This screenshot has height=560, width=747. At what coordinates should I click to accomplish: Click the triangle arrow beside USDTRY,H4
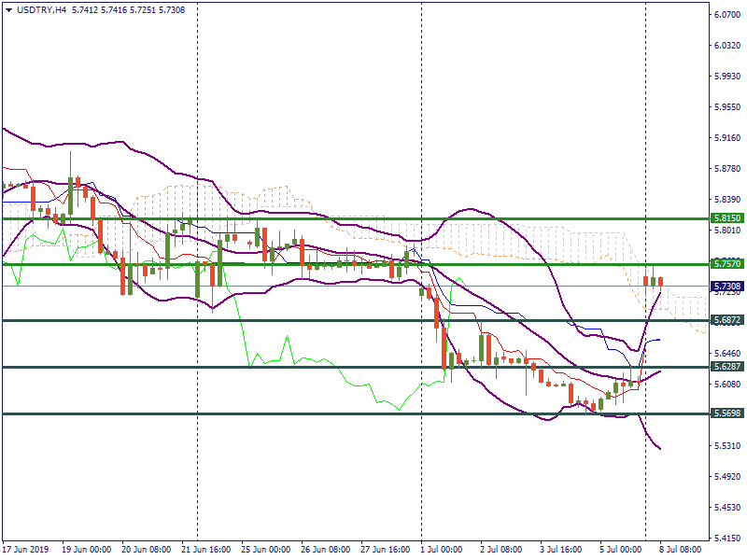click(x=9, y=10)
